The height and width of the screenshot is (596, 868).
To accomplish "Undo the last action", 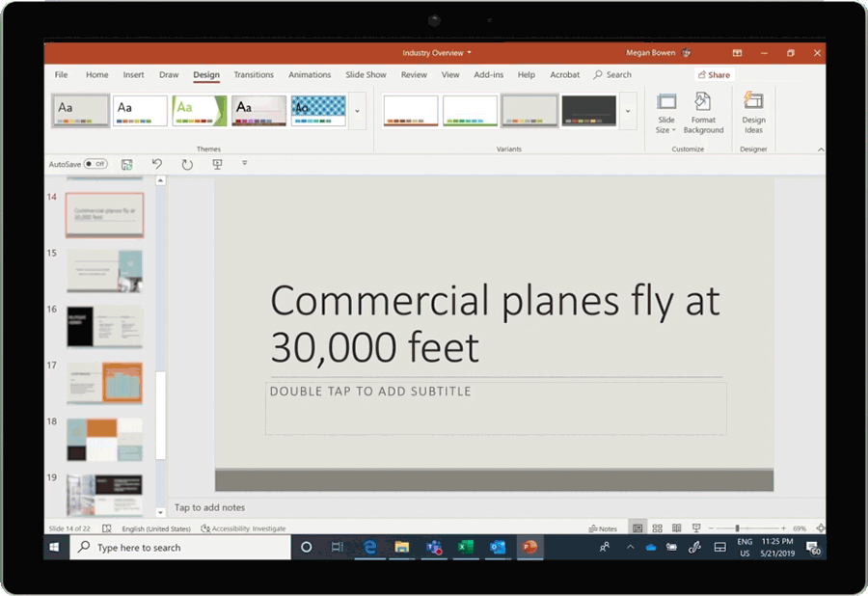I will point(157,164).
